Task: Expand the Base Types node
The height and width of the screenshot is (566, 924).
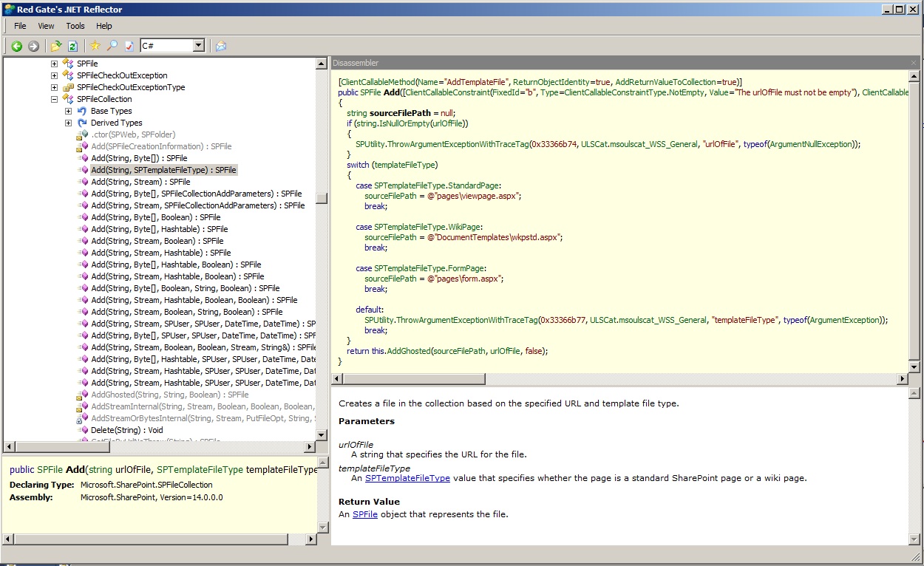Action: tap(68, 111)
